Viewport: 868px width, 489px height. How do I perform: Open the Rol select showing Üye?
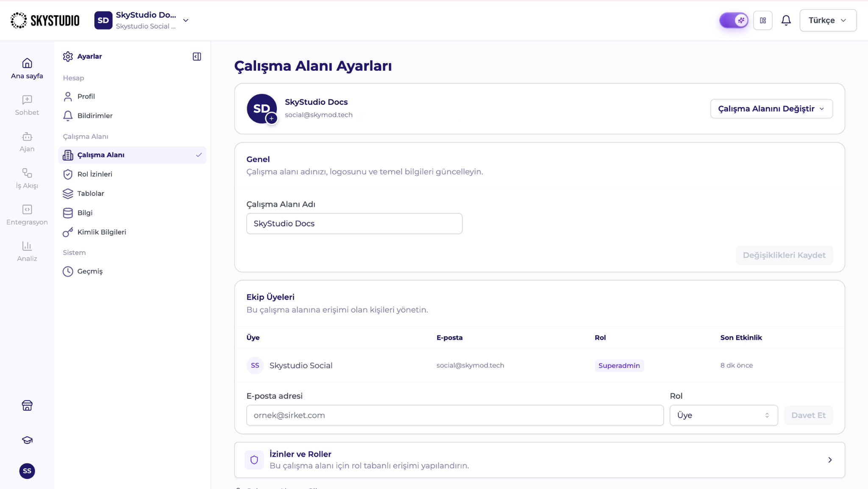click(723, 415)
